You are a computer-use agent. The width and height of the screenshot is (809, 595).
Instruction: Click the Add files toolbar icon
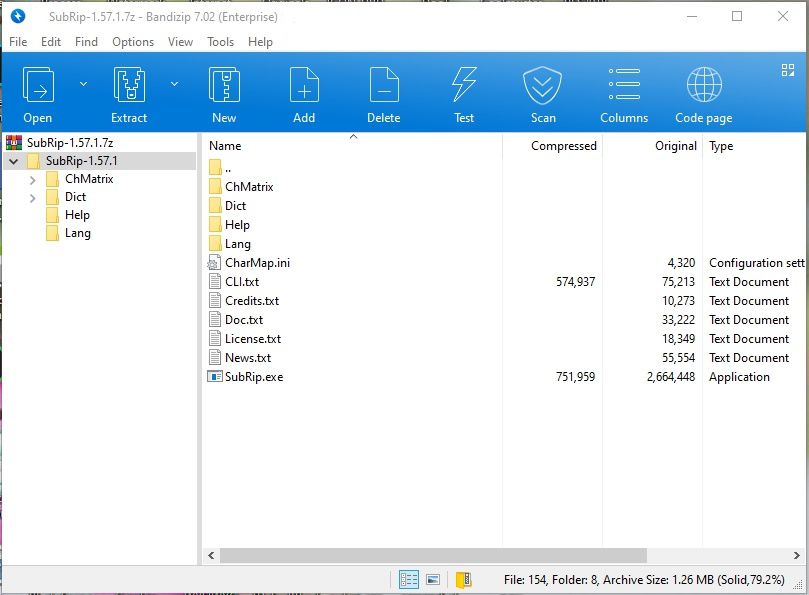coord(304,86)
